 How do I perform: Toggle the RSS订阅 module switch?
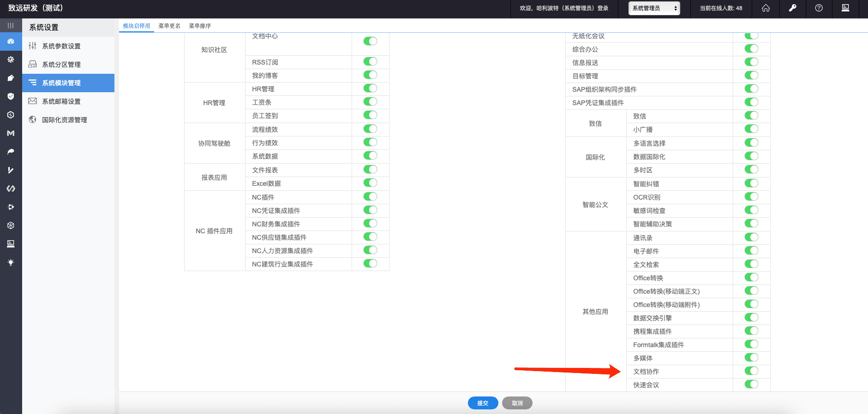point(370,61)
